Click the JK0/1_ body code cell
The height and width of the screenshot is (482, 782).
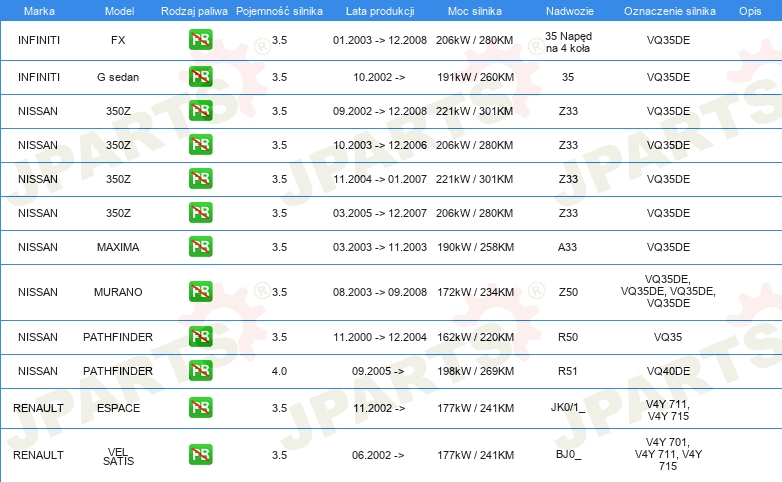568,408
